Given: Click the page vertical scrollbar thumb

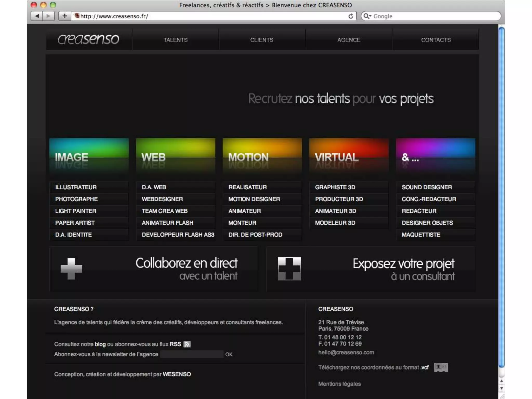Looking at the screenshot, I should coord(501,197).
